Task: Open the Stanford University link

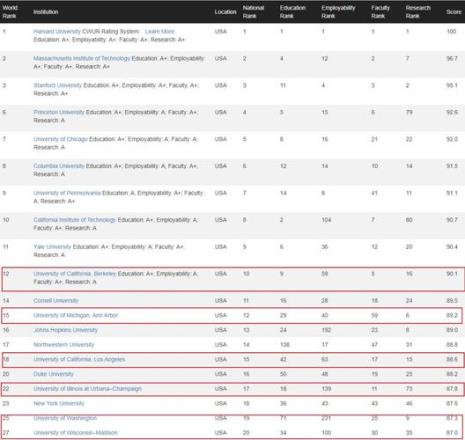Action: point(57,86)
